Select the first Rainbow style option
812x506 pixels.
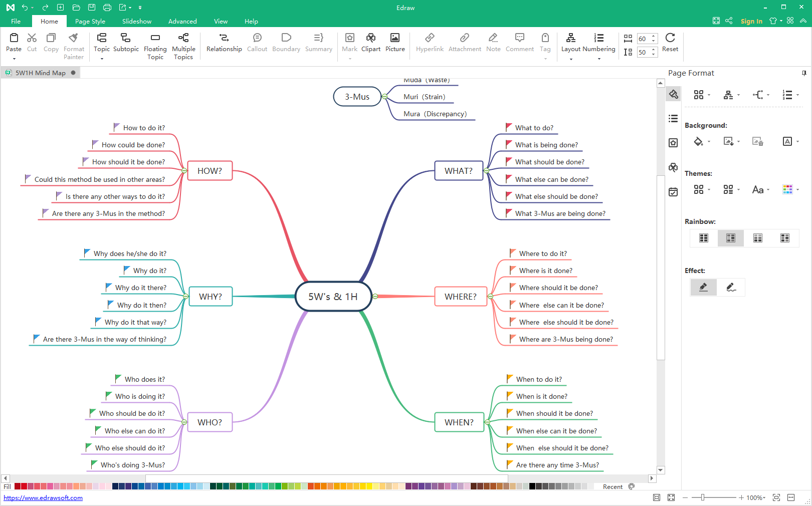coord(703,238)
